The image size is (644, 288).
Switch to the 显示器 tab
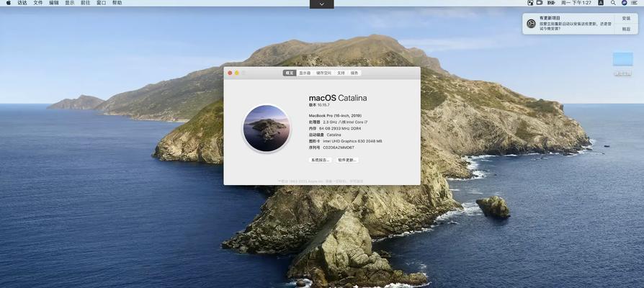pos(305,73)
